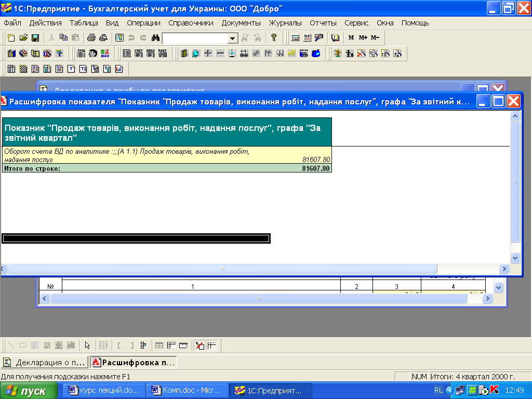The height and width of the screenshot is (399, 532).
Task: Open the Документы menu
Action: pyautogui.click(x=241, y=23)
